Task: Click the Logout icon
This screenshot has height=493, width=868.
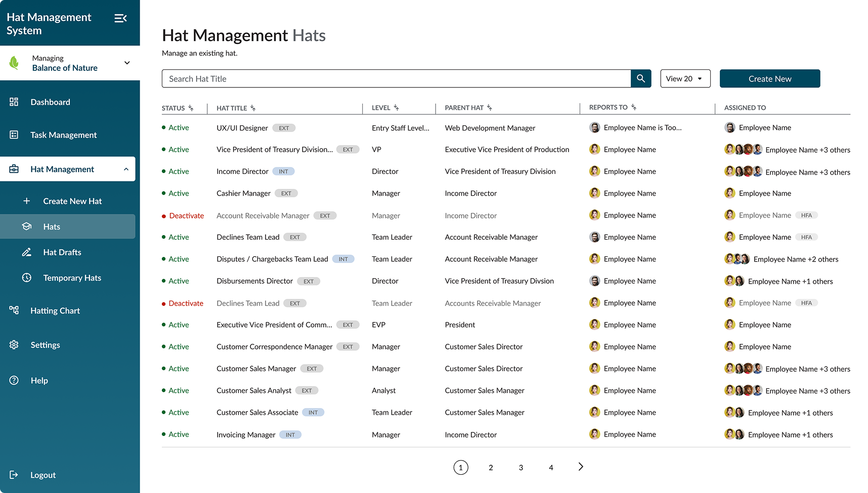Action: pyautogui.click(x=14, y=475)
